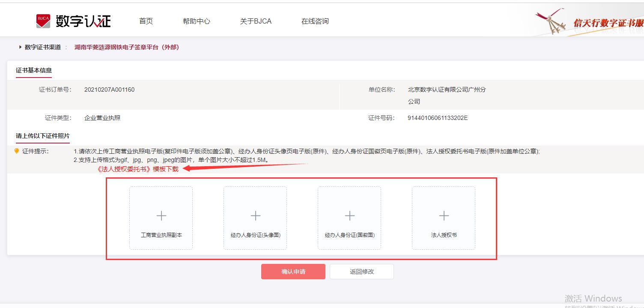The height and width of the screenshot is (308, 644).
Task: Click the plus icon for 经办人身份证(国徽面)
Action: [349, 215]
